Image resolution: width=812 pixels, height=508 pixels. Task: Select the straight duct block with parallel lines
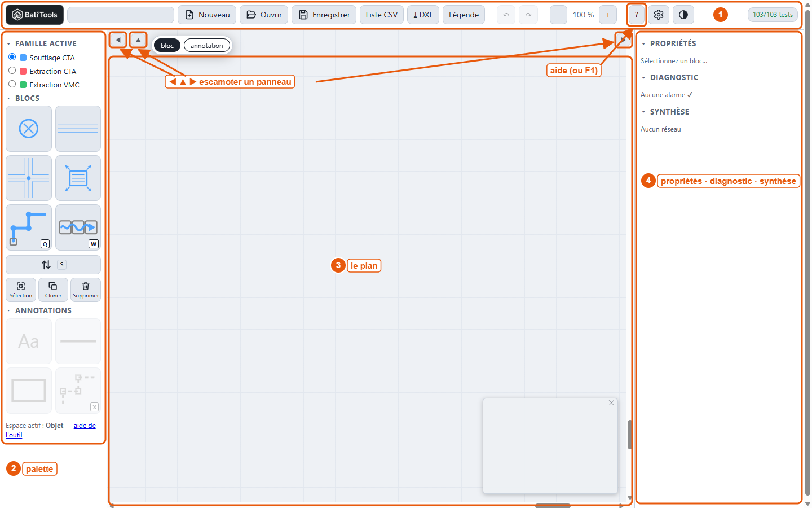pos(78,129)
